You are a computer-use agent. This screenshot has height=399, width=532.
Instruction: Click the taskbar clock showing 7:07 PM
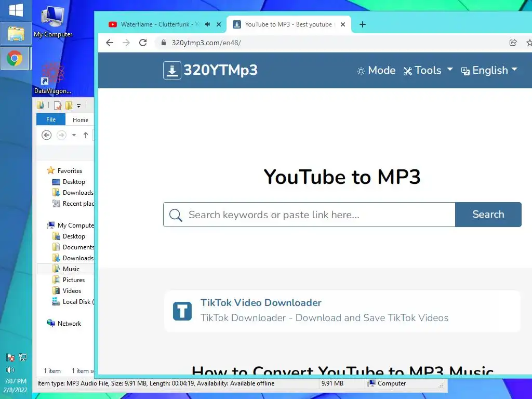(x=16, y=385)
